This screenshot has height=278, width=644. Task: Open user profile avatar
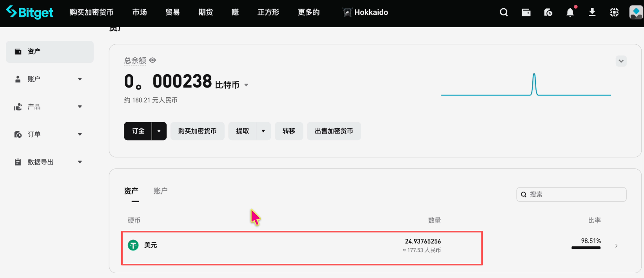(636, 13)
